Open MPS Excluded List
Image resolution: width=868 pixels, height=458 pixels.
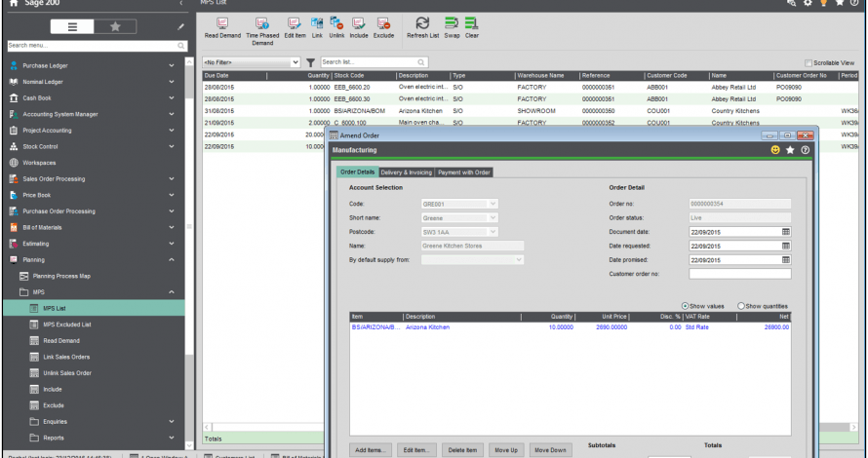[67, 324]
